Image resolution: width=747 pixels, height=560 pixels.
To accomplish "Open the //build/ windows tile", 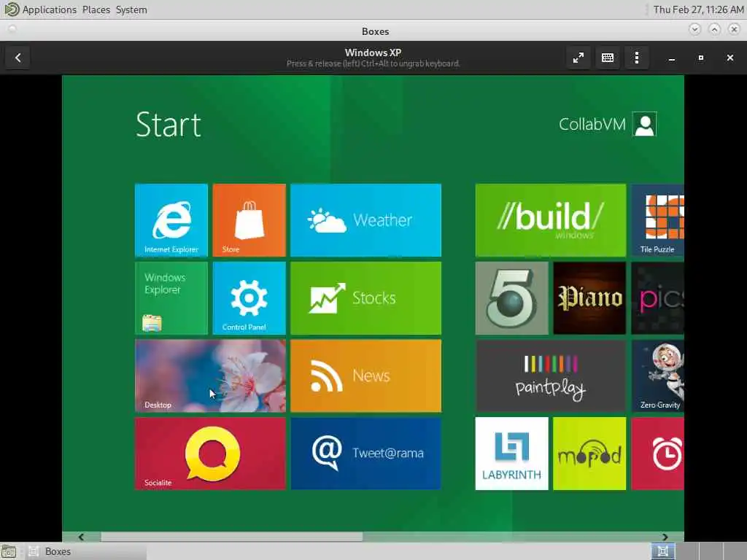I will pyautogui.click(x=550, y=220).
